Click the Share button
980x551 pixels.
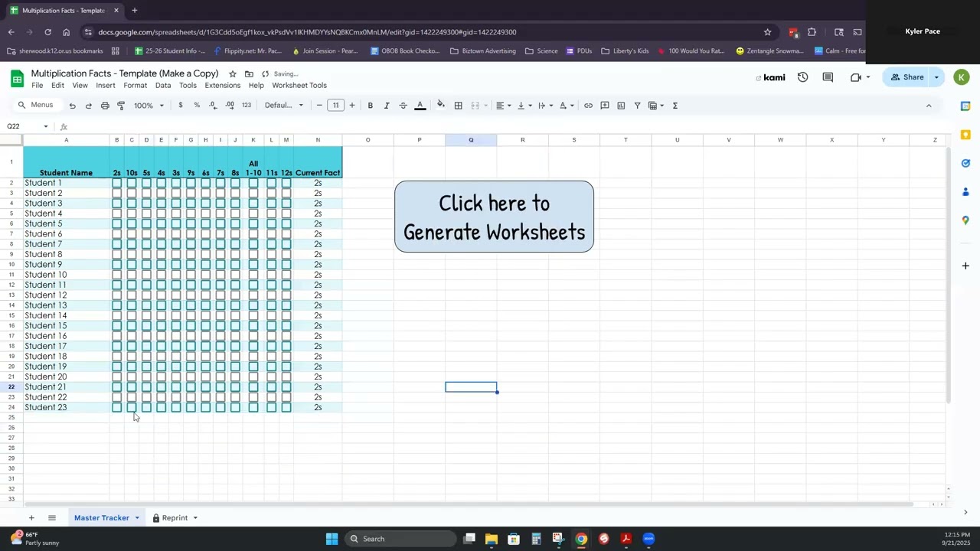point(906,77)
